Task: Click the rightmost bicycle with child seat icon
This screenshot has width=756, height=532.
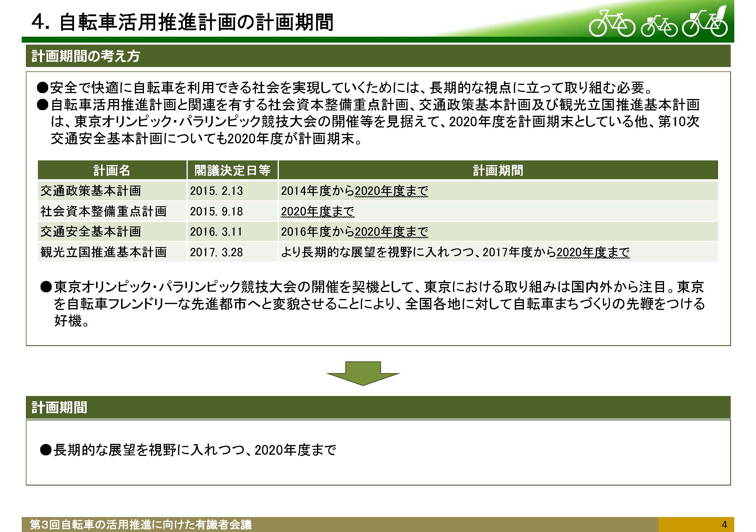Action: click(x=705, y=21)
